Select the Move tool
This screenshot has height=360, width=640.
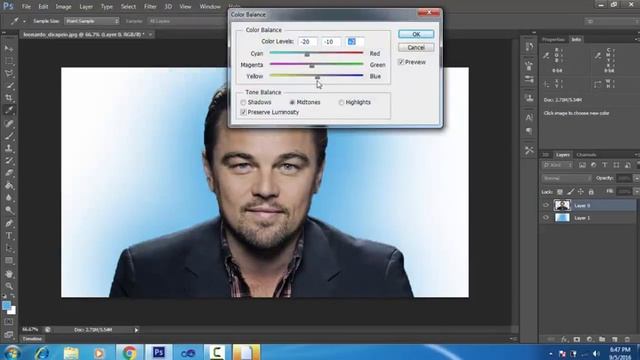9,49
